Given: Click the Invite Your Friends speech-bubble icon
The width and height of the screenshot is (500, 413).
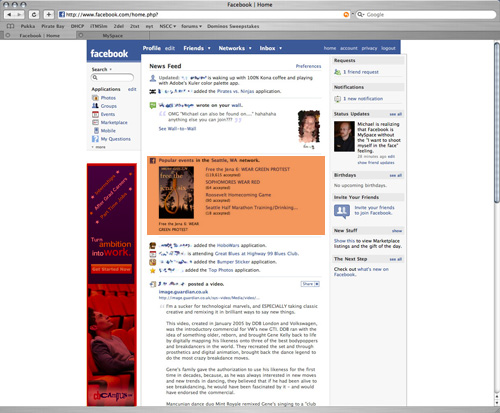Looking at the screenshot, I should [x=342, y=211].
